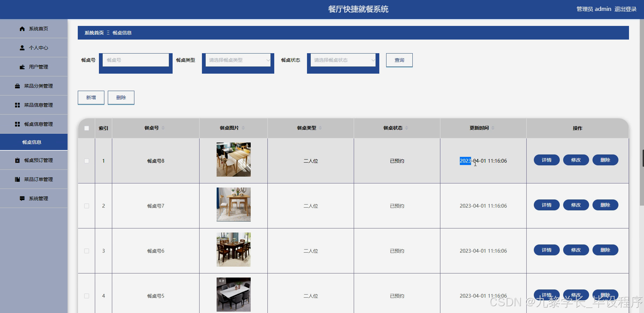This screenshot has height=313, width=644.
Task: Click the grid icon beside 菜品信息管理
Action: (17, 105)
